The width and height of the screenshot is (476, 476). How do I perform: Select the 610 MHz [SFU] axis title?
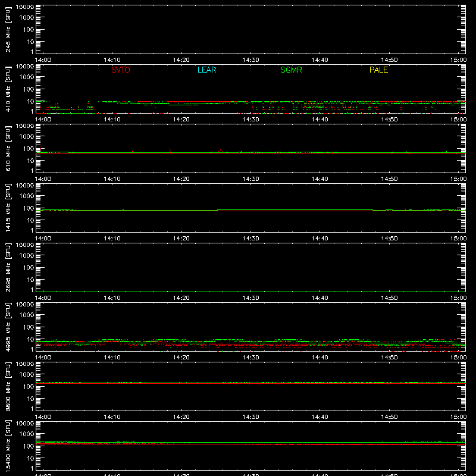point(8,148)
